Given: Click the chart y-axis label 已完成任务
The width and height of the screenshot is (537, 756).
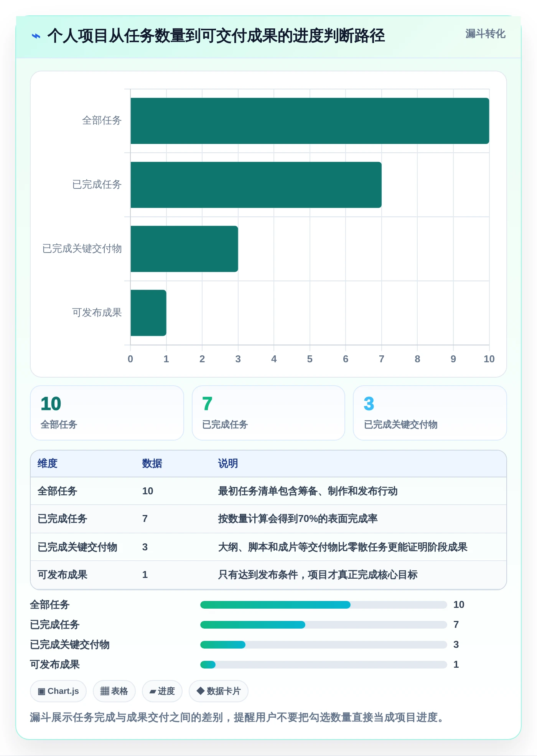Looking at the screenshot, I should point(97,185).
